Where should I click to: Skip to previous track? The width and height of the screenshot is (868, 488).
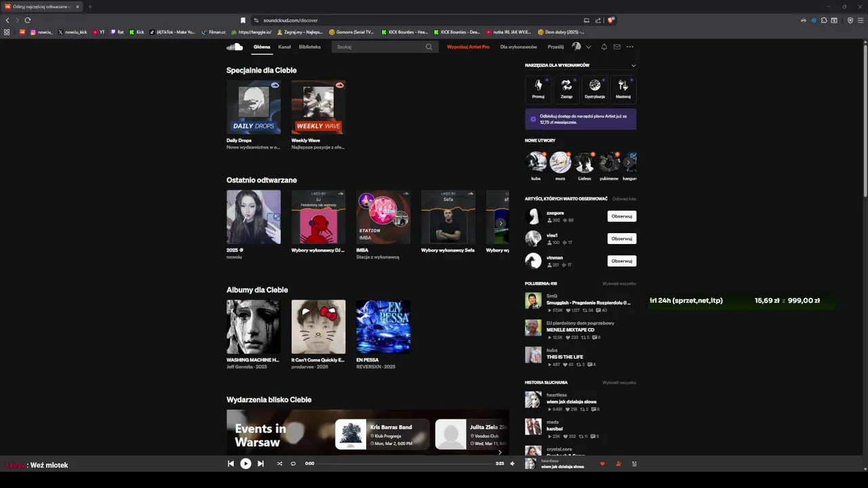(x=231, y=464)
